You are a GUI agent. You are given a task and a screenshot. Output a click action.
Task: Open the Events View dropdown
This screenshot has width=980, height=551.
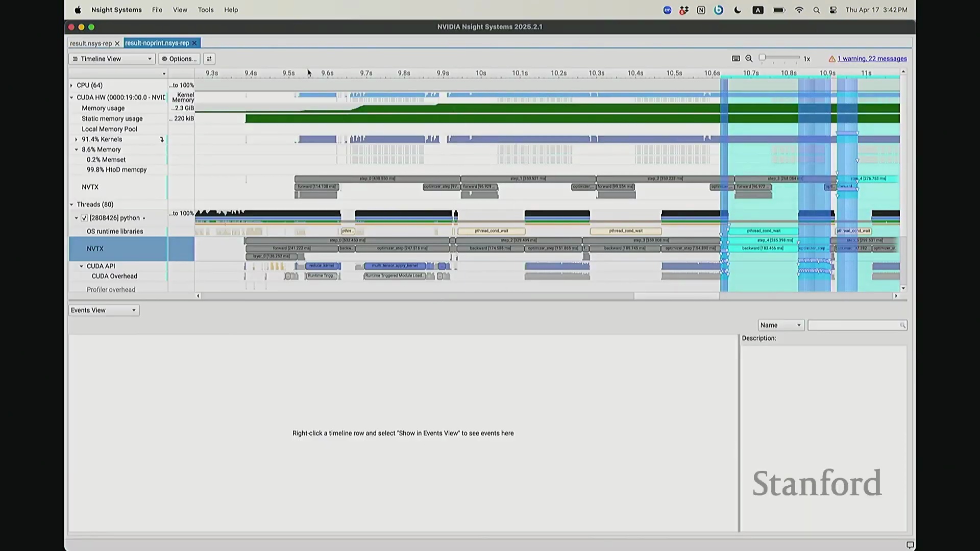tap(104, 310)
